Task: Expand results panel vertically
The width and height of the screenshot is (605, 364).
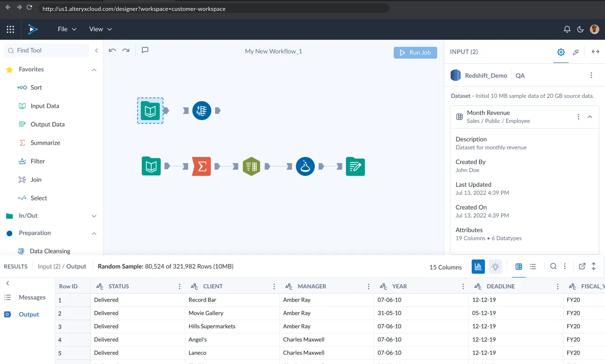Action: point(594,267)
